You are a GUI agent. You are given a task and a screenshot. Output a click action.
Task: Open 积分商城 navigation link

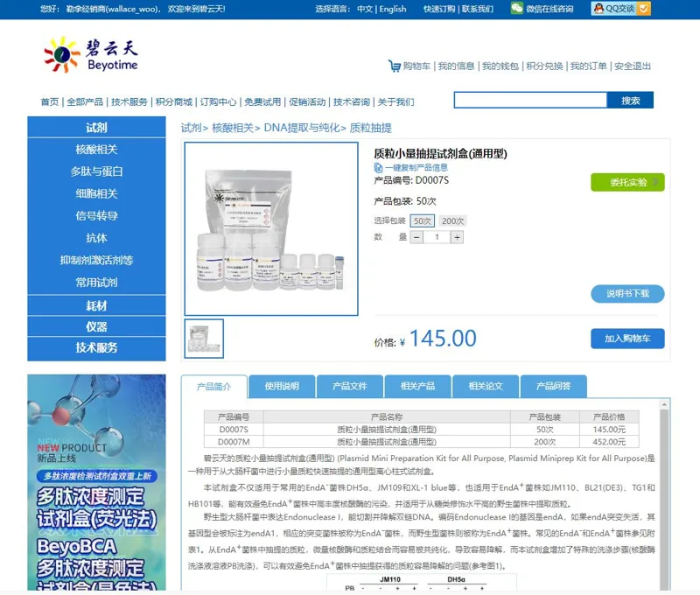[173, 101]
